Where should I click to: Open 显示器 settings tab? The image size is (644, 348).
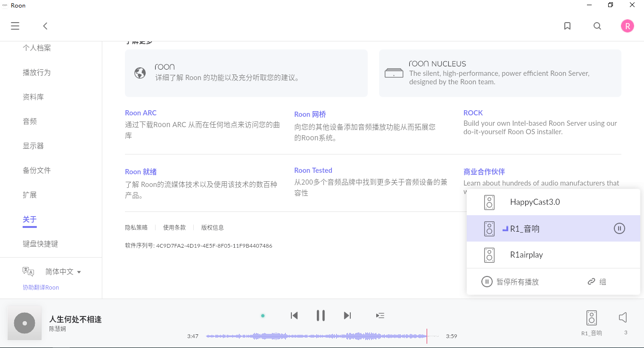(33, 146)
